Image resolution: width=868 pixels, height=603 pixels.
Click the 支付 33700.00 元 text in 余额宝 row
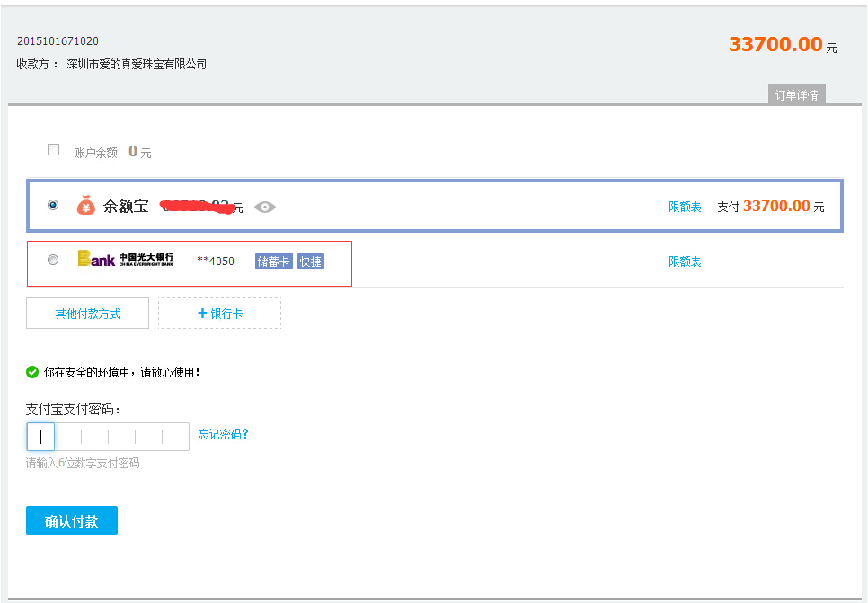point(771,207)
